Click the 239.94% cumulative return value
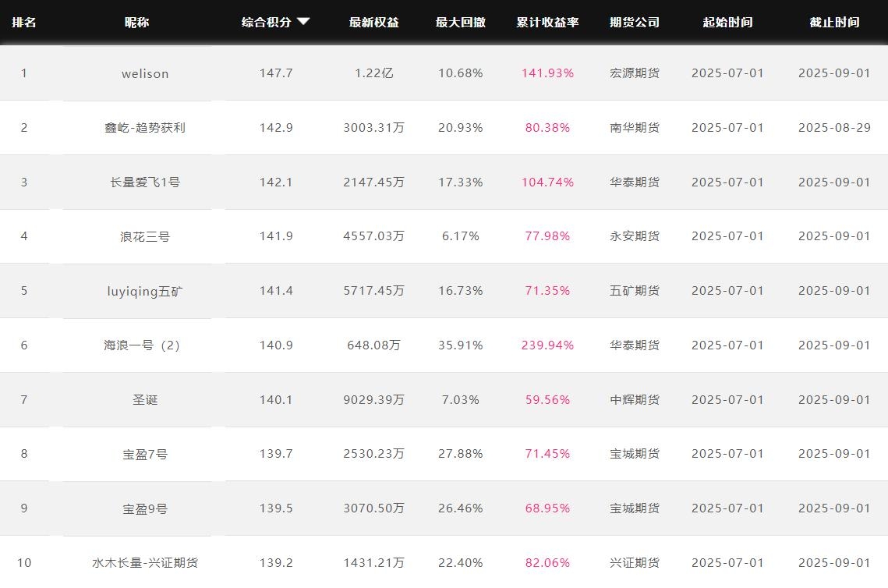The image size is (888, 588). pos(547,345)
